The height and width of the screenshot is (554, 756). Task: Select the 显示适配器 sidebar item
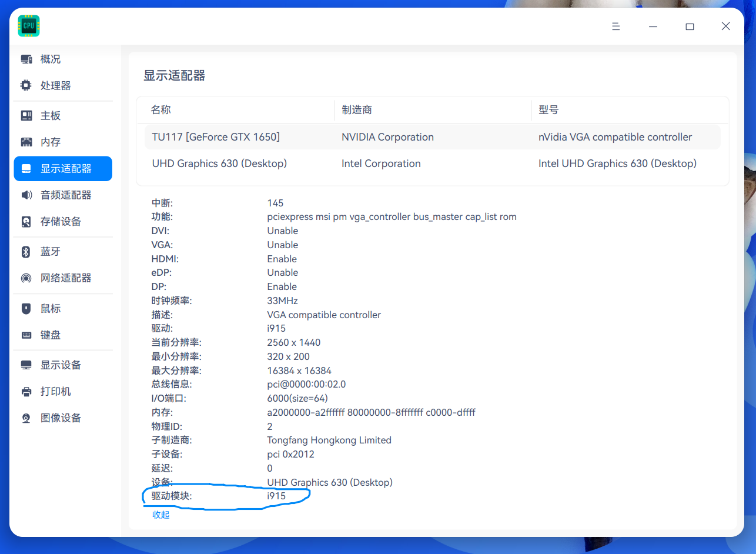pos(63,169)
